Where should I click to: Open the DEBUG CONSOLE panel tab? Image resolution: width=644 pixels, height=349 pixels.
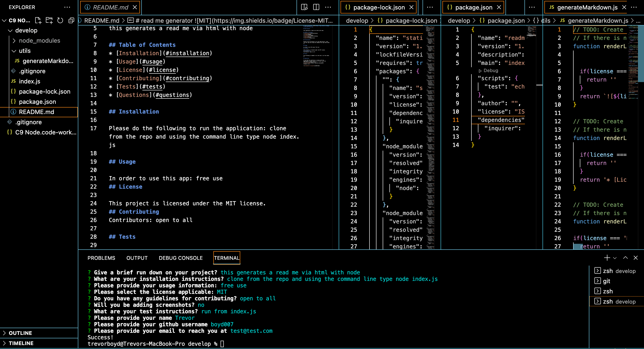[x=181, y=258]
